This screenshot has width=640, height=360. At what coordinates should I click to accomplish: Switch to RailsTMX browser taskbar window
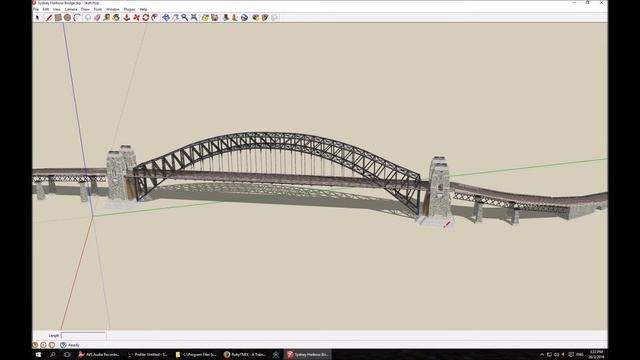[x=244, y=355]
